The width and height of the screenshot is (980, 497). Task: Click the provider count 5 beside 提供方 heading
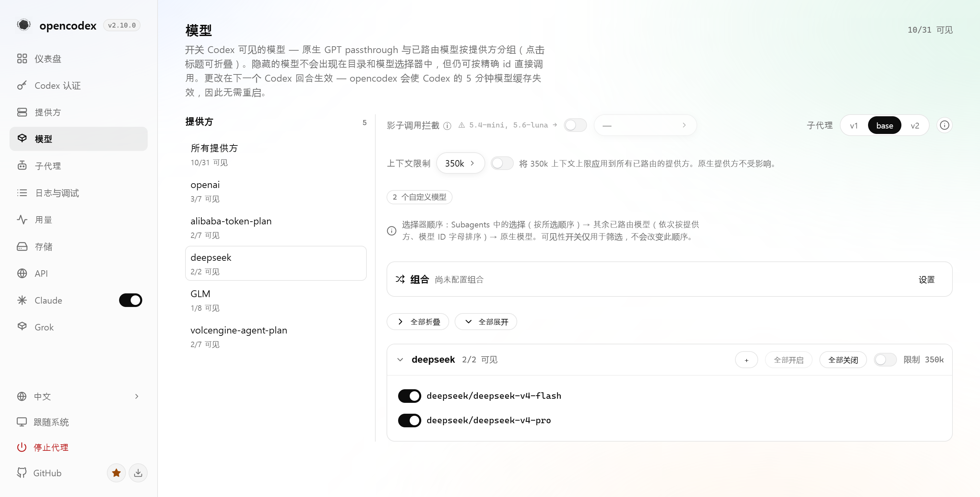pos(364,122)
